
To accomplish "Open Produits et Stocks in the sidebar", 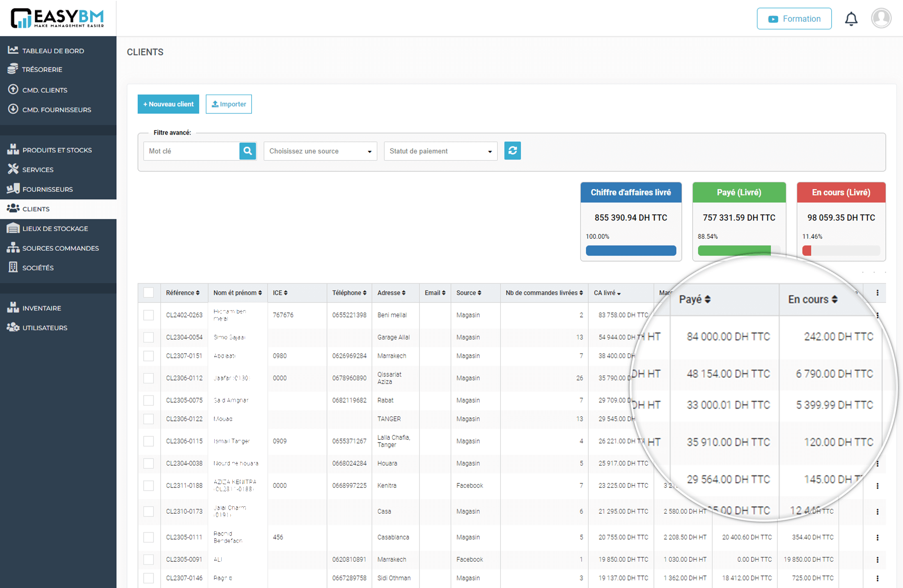I will click(57, 150).
